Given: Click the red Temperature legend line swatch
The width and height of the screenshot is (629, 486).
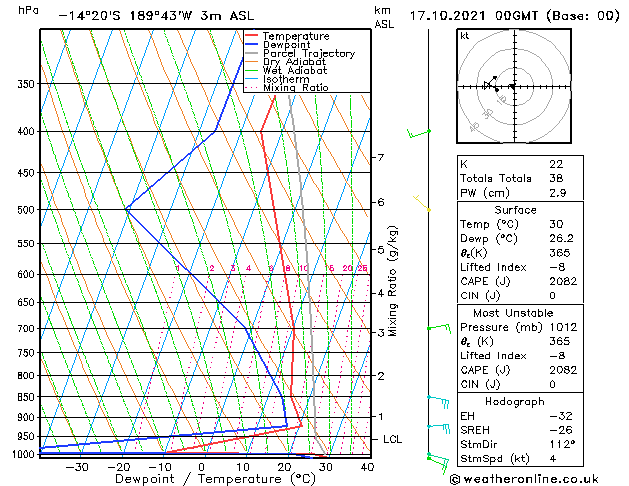Looking at the screenshot, I should point(252,36).
